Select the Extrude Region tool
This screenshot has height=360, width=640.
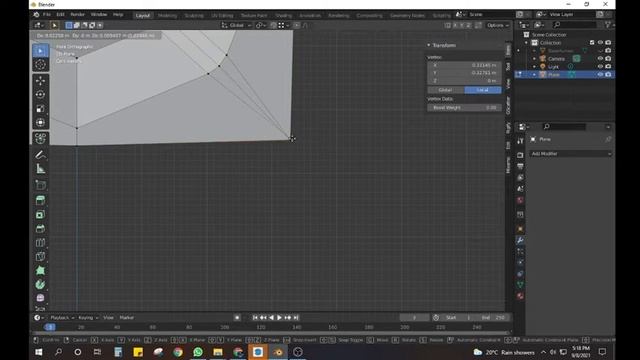pos(40,200)
